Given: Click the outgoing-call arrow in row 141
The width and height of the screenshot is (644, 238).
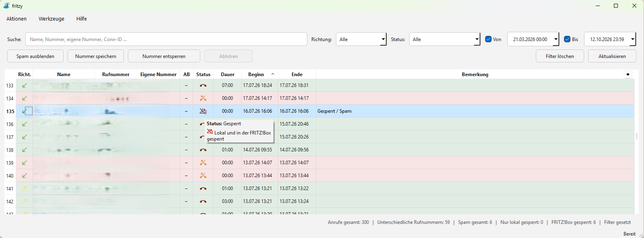Looking at the screenshot, I should (25, 188).
